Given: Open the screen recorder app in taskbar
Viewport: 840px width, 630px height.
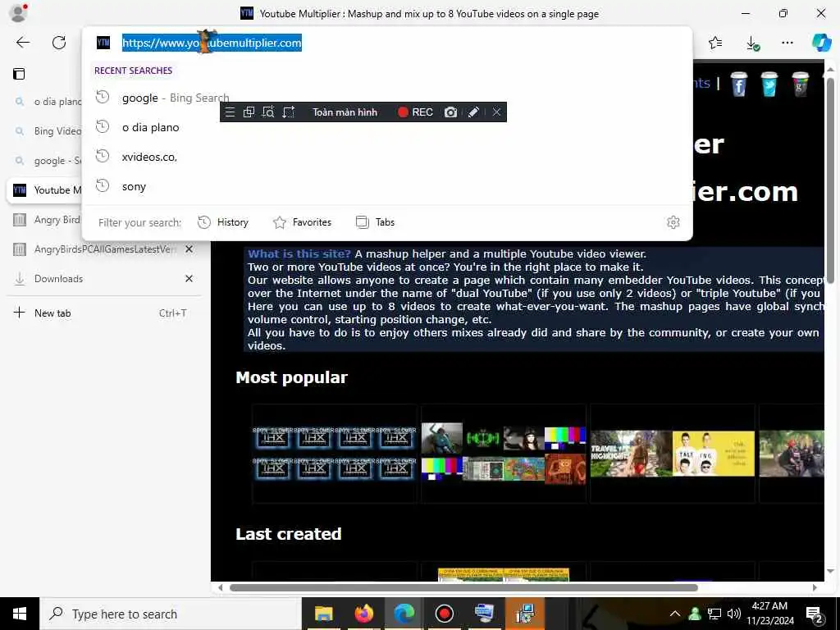Looking at the screenshot, I should 444,614.
